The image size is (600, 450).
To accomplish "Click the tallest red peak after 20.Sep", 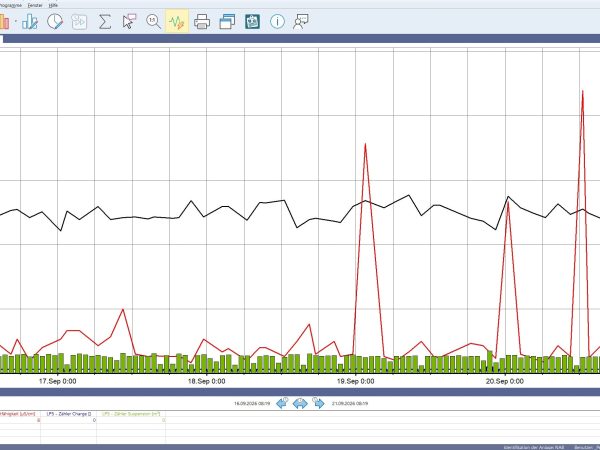I will [x=582, y=91].
